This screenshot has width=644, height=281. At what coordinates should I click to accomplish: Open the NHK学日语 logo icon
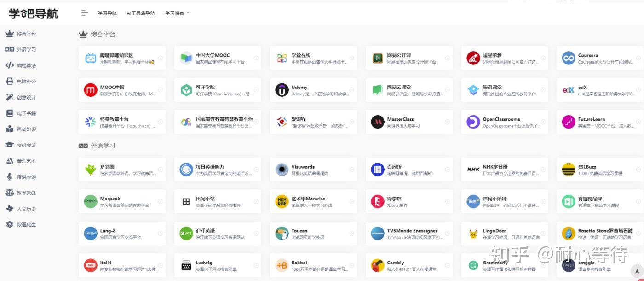[473, 170]
